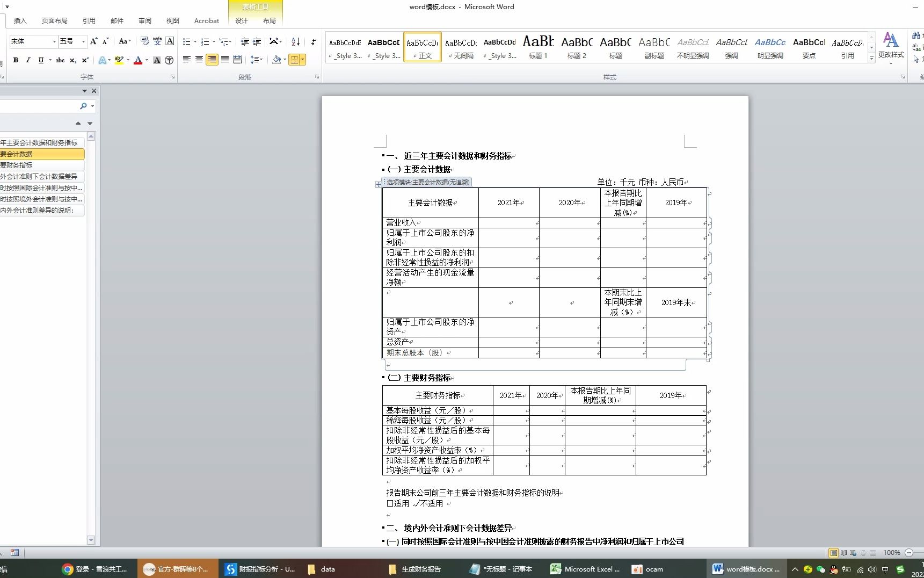Expand the font color dropdown arrow
924x578 pixels.
145,60
